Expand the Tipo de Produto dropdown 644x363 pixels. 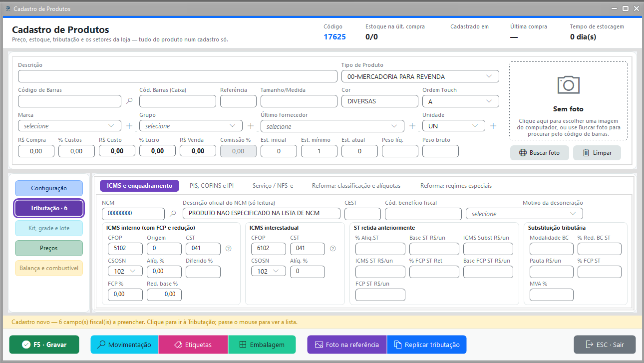coord(420,76)
